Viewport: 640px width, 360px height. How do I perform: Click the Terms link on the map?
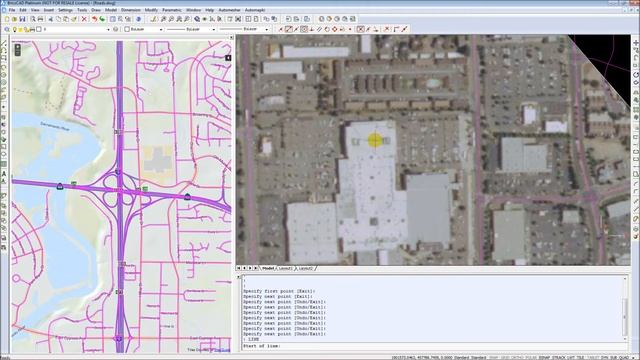(222, 350)
